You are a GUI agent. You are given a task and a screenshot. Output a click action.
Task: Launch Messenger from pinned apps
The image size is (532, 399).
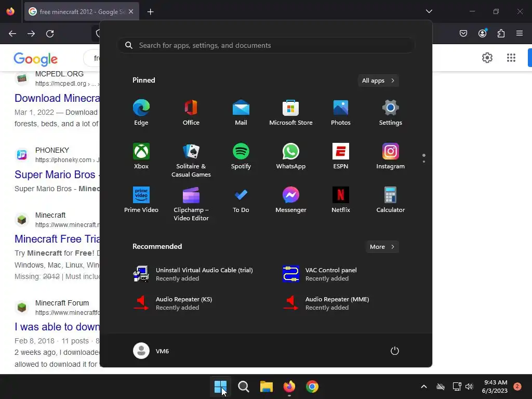coord(291,200)
